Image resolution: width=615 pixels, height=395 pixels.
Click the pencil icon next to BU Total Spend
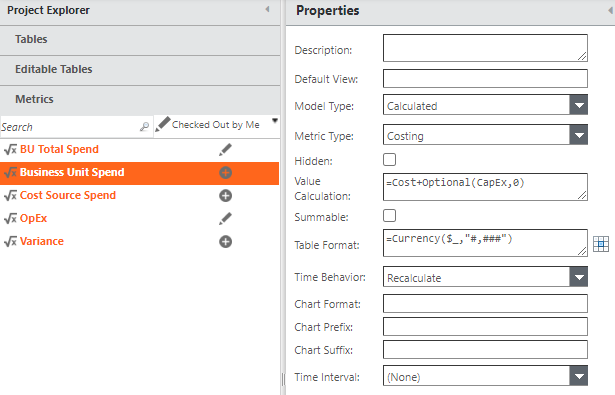click(225, 149)
